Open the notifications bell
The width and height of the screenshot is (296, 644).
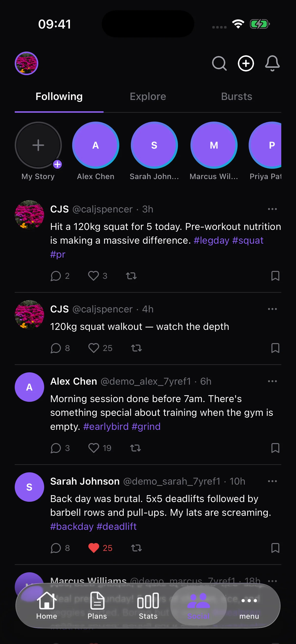[x=272, y=63]
